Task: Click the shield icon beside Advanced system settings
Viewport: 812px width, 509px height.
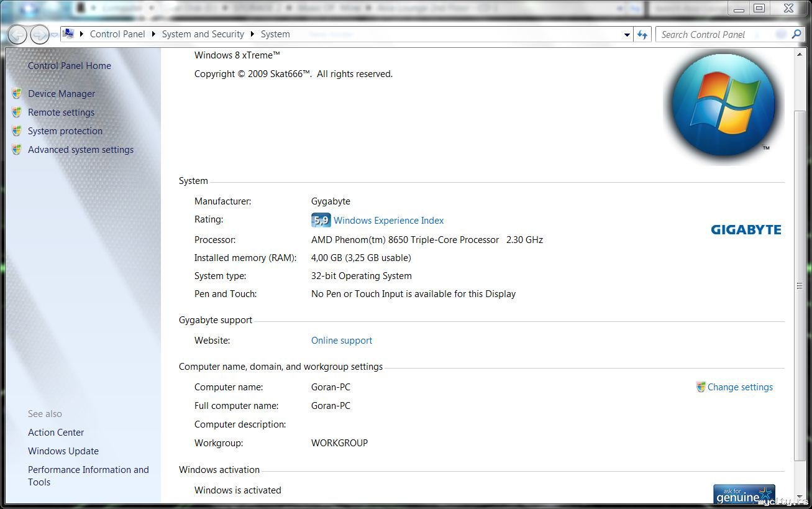Action: tap(17, 150)
